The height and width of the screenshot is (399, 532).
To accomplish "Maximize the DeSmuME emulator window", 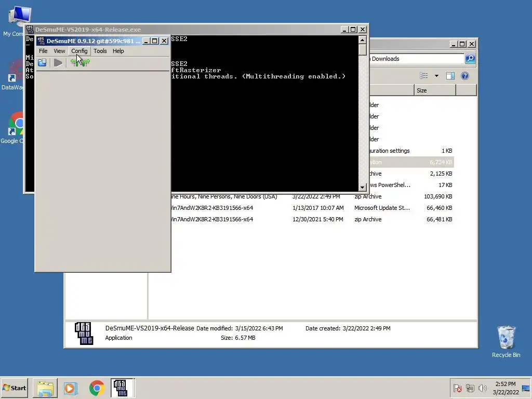I will pos(155,41).
